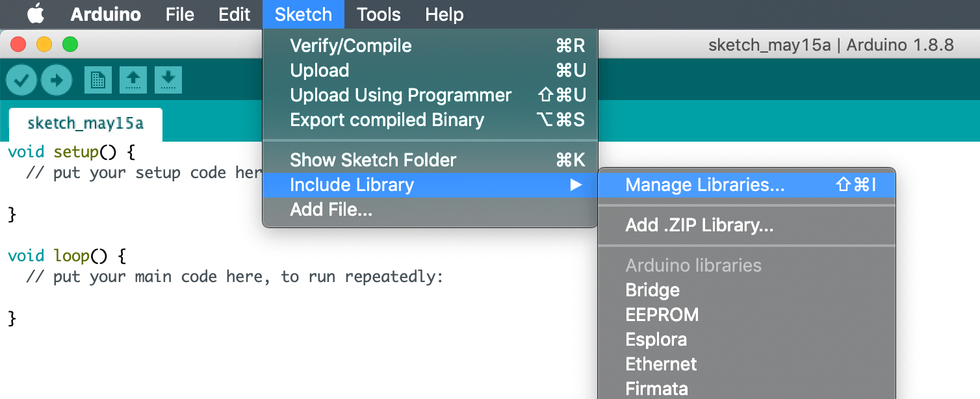980x399 pixels.
Task: Click the Upload arrow toolbar button
Action: 57,80
